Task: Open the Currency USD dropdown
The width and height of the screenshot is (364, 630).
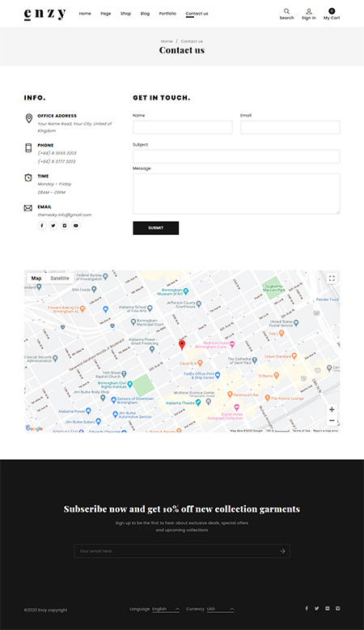Action: click(220, 609)
